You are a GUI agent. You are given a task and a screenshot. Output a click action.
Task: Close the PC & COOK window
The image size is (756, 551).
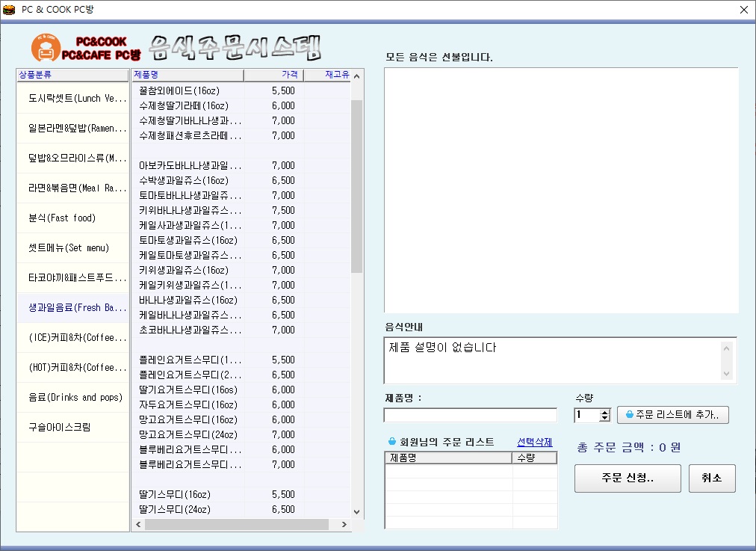pyautogui.click(x=743, y=10)
